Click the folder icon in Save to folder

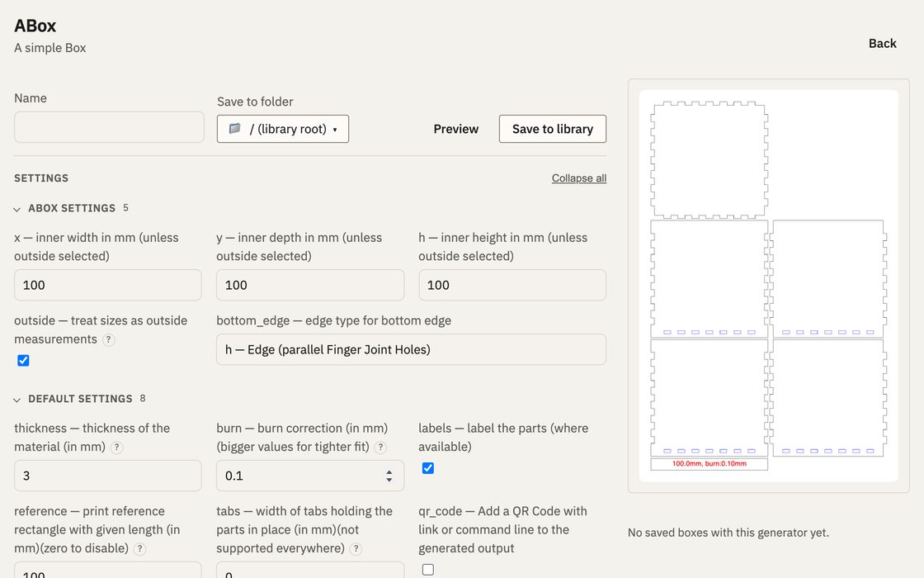pyautogui.click(x=234, y=129)
